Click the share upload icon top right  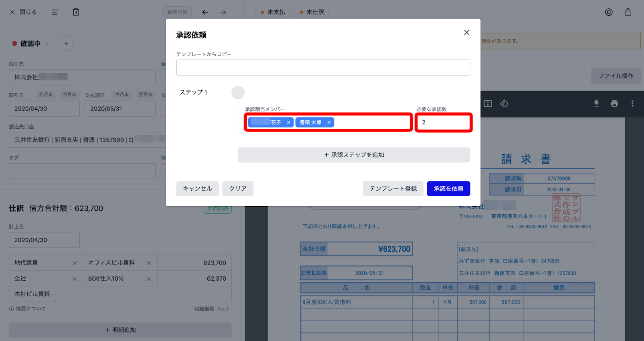(628, 12)
